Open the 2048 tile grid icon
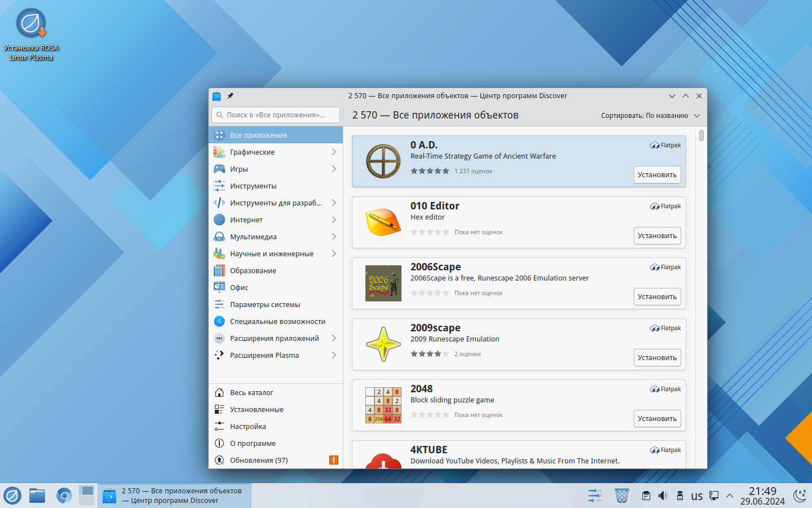Viewport: 812px width, 508px height. [383, 405]
